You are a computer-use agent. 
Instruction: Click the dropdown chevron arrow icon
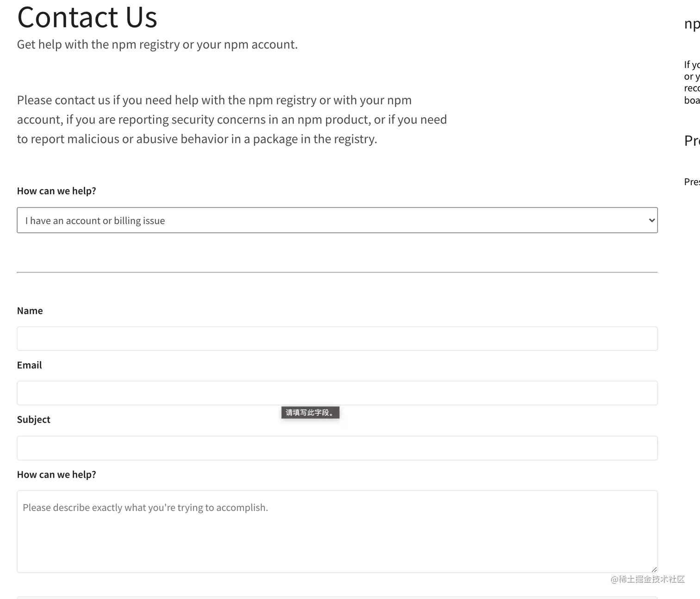(651, 220)
